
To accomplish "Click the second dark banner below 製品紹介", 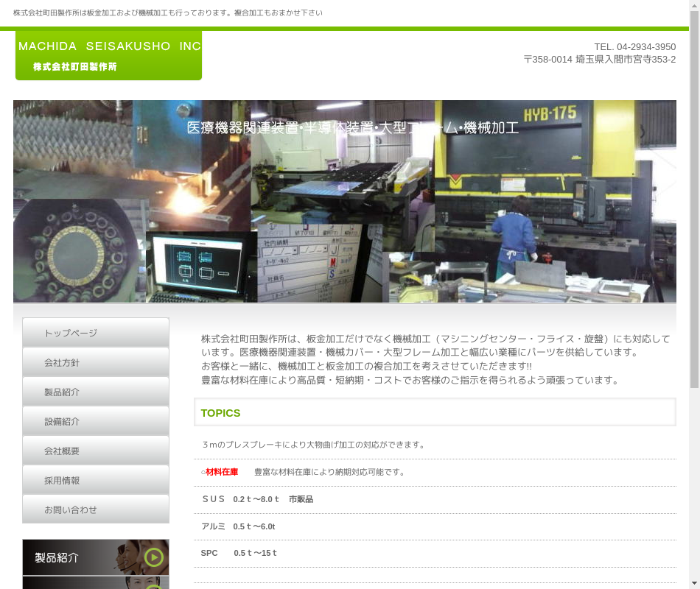I will coord(96,583).
